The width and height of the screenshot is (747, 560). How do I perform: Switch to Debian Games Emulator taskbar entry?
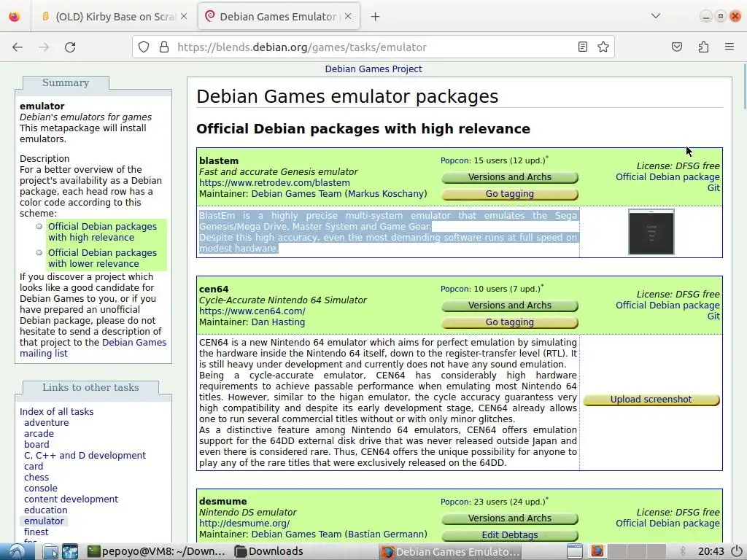pos(451,551)
